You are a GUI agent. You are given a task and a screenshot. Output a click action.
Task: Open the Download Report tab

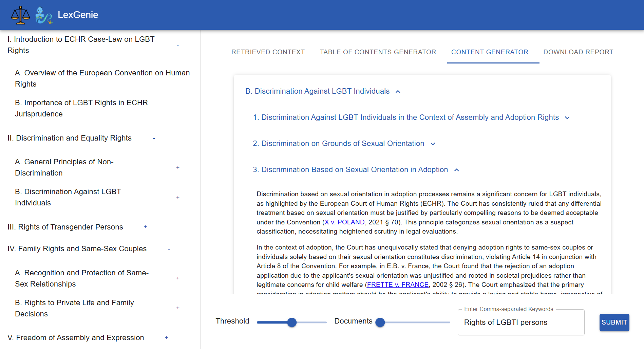(x=578, y=52)
